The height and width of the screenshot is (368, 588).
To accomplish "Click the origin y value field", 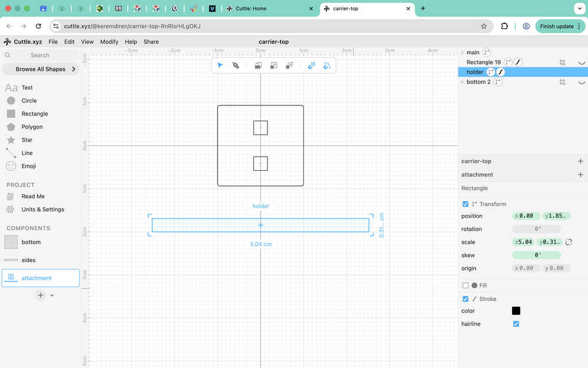I will tap(556, 268).
